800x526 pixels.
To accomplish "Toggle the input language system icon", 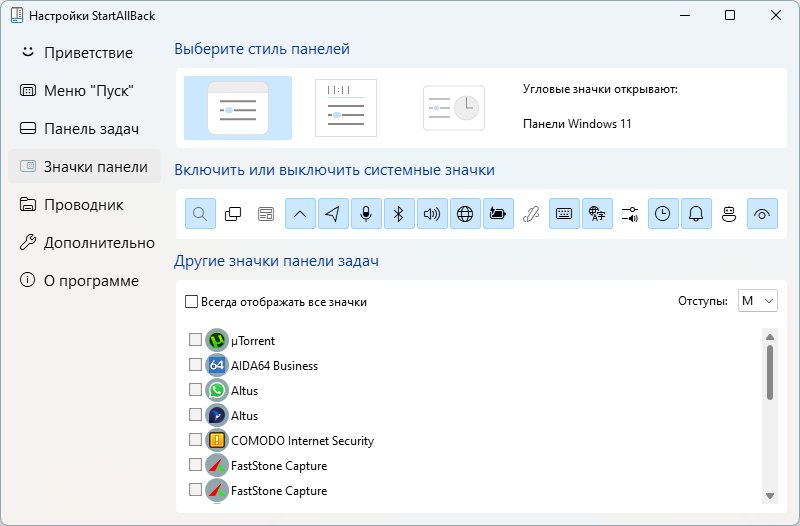I will coord(597,214).
